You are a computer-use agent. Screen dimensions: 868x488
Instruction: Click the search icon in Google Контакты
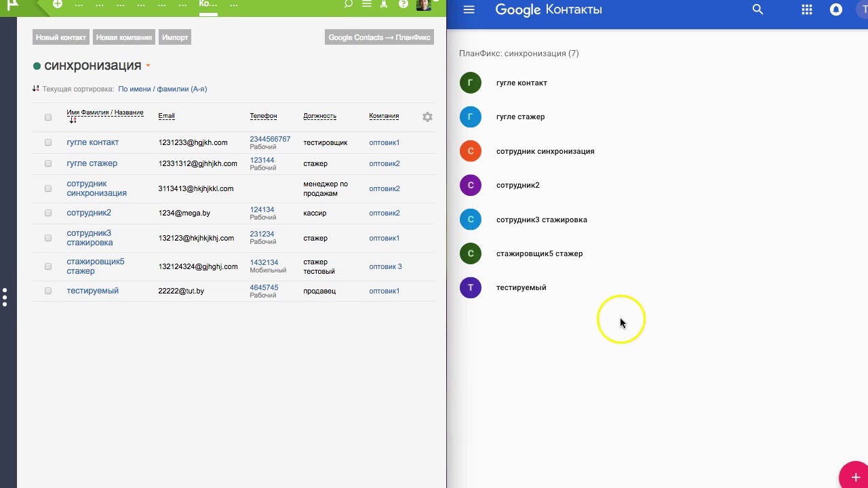[x=758, y=9]
